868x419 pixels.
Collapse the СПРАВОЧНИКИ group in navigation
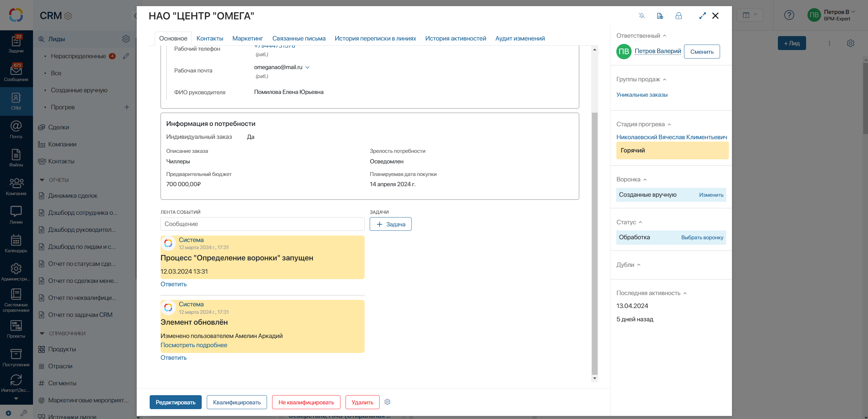[42, 334]
